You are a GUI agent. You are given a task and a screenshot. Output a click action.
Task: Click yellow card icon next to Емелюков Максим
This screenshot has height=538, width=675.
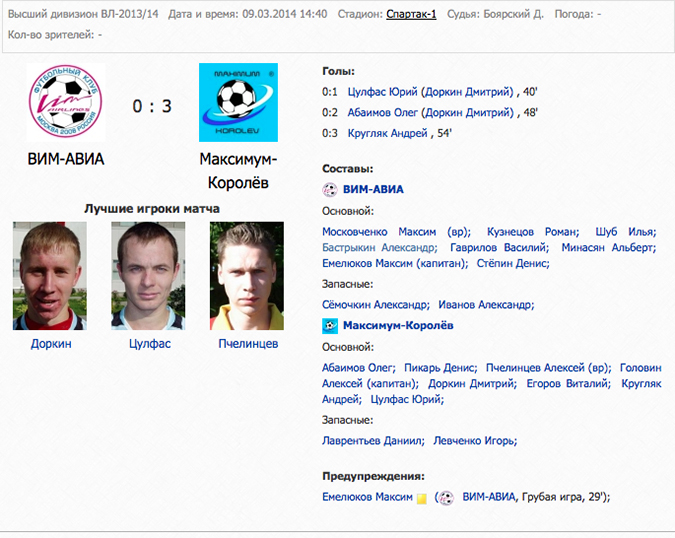click(x=422, y=498)
